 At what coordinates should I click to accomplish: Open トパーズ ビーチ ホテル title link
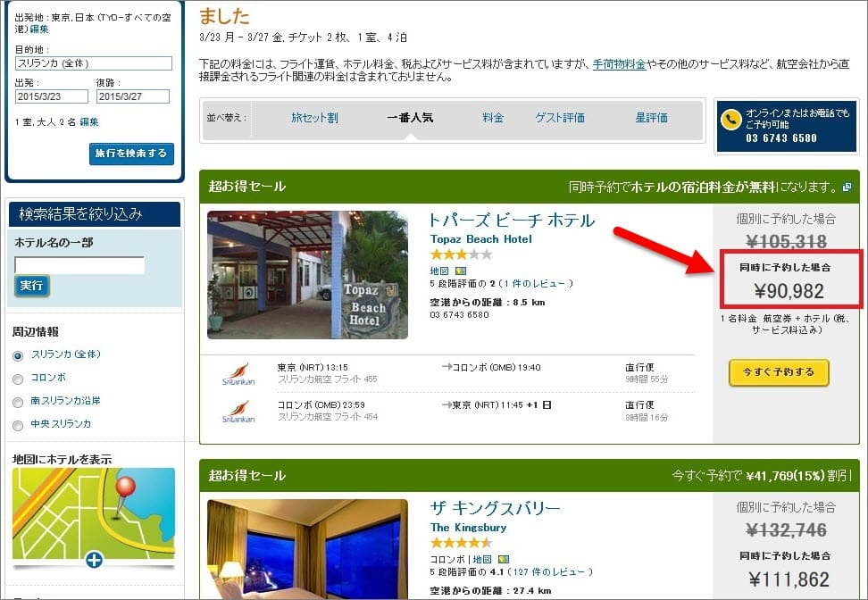512,221
